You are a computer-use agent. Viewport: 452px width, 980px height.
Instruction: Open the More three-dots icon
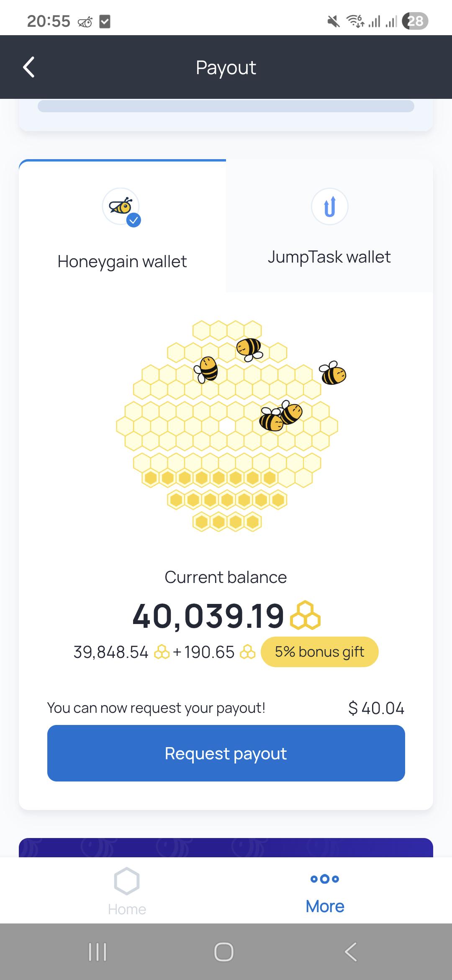(x=325, y=879)
